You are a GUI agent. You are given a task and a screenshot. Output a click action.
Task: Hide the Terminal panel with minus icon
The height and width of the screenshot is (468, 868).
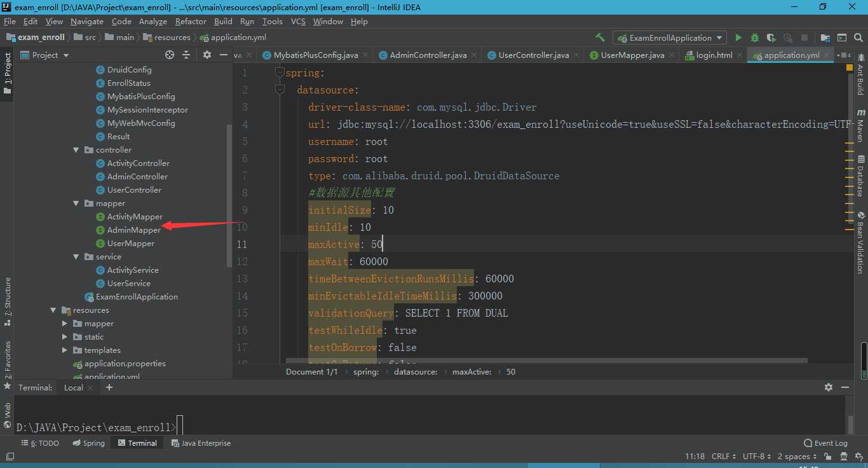(x=844, y=387)
